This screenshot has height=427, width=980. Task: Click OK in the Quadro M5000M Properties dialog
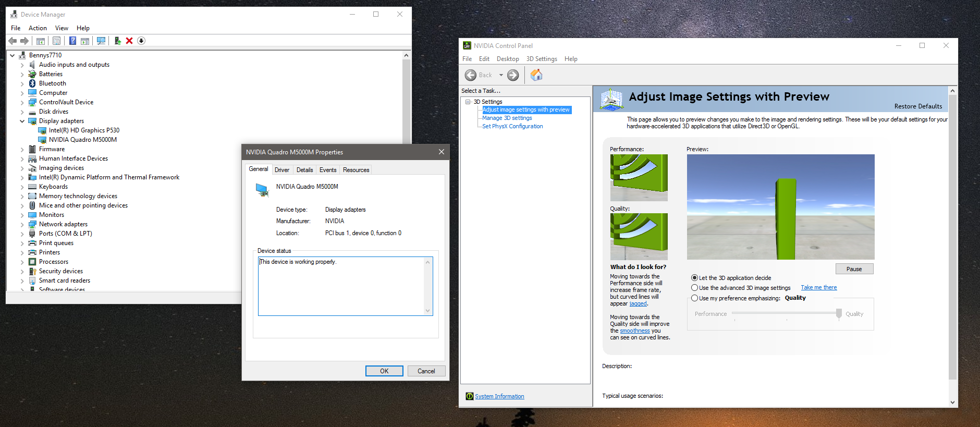384,371
